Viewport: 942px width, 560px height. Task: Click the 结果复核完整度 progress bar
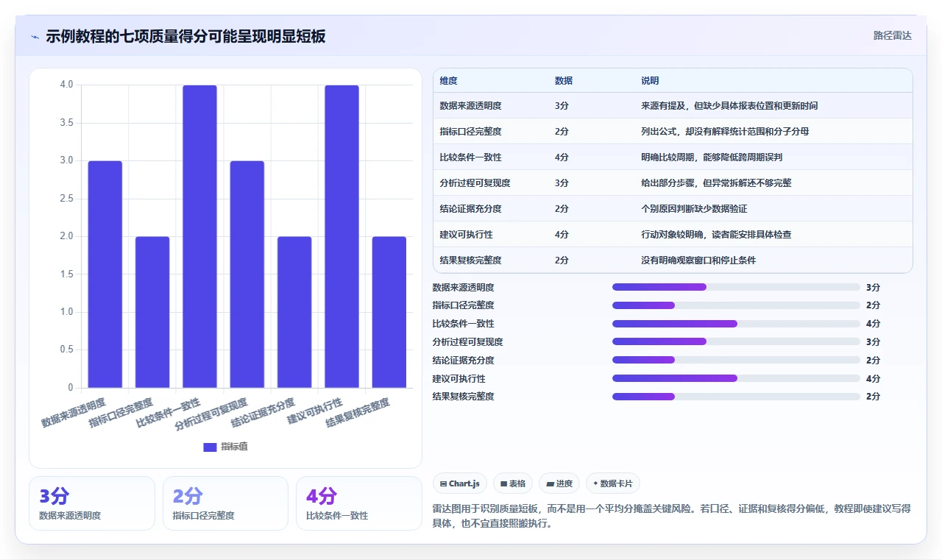click(x=736, y=397)
